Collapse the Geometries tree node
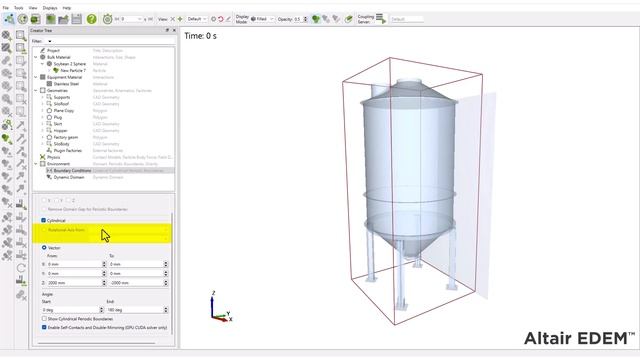The width and height of the screenshot is (640, 360). click(x=36, y=91)
